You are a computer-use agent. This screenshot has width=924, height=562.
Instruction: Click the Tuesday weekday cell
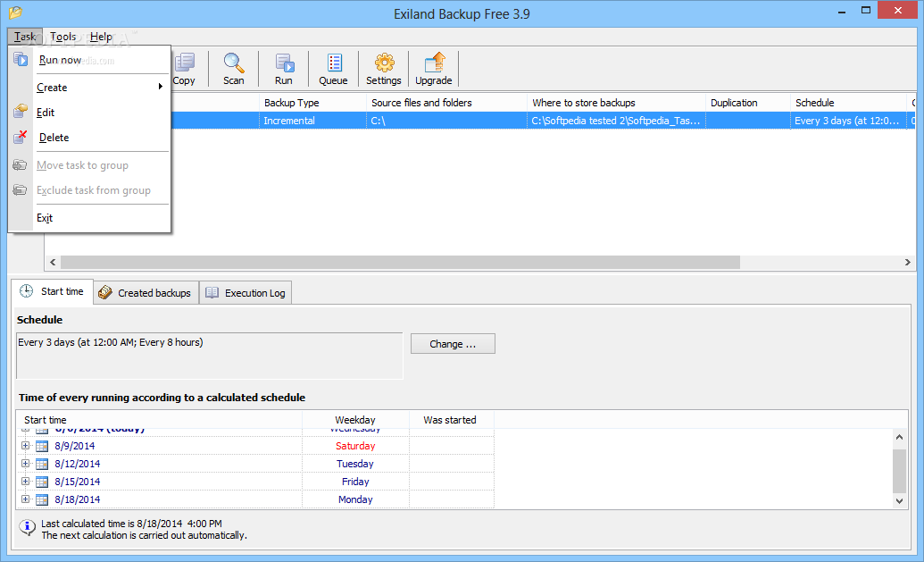click(x=355, y=464)
